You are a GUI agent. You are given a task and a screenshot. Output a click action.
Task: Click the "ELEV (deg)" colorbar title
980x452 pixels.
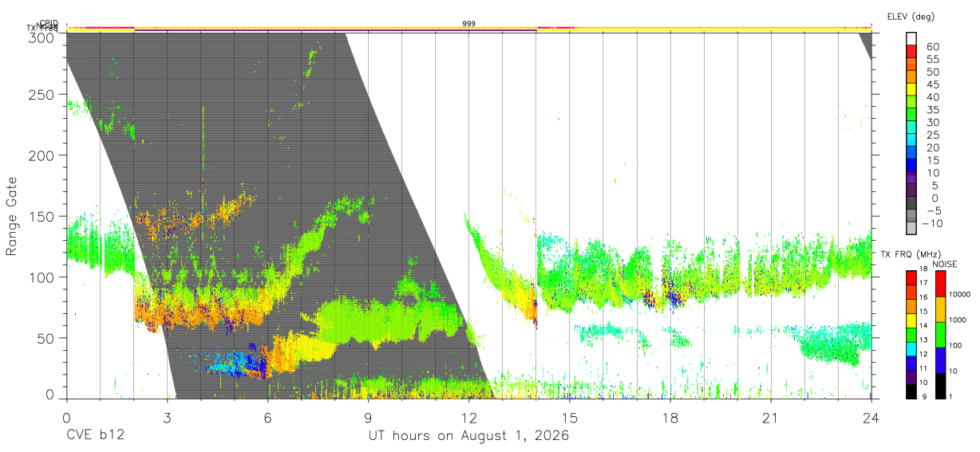click(911, 17)
